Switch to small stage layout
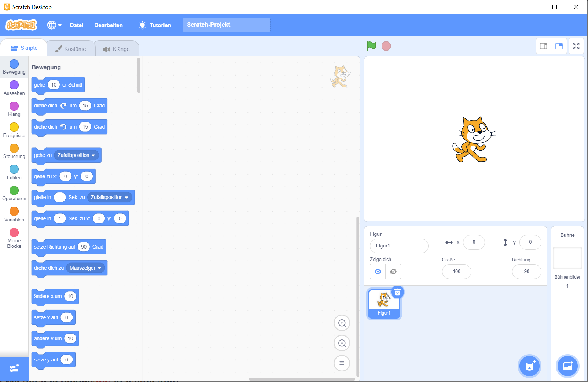Image resolution: width=588 pixels, height=382 pixels. 544,46
